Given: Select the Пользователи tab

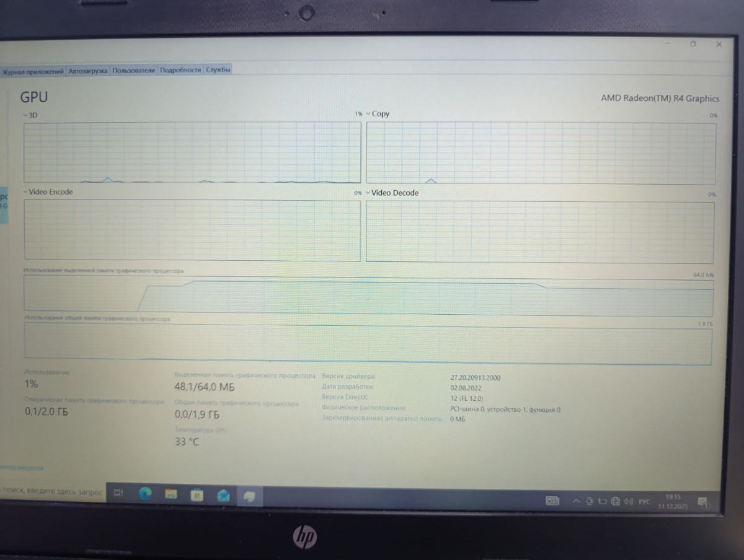Looking at the screenshot, I should 133,71.
